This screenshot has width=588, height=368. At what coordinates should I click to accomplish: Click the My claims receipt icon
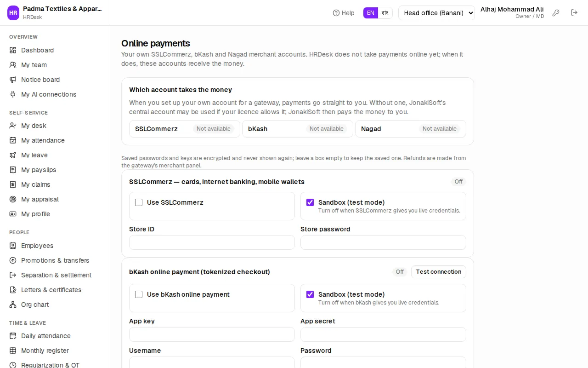[13, 184]
